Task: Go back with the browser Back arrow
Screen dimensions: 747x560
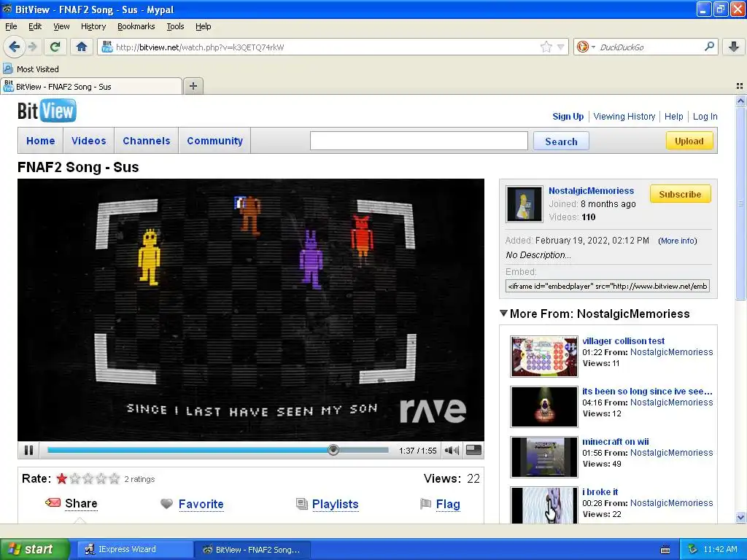Action: (x=14, y=47)
